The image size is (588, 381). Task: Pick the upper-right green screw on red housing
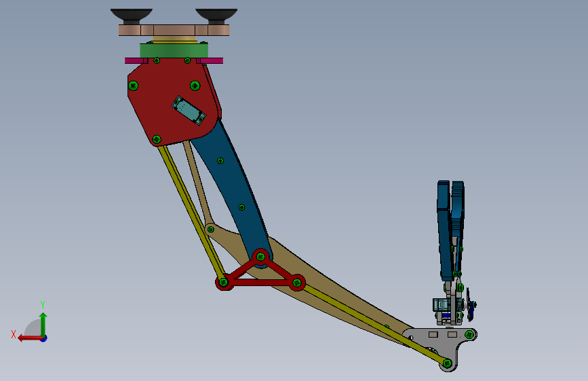(x=195, y=86)
